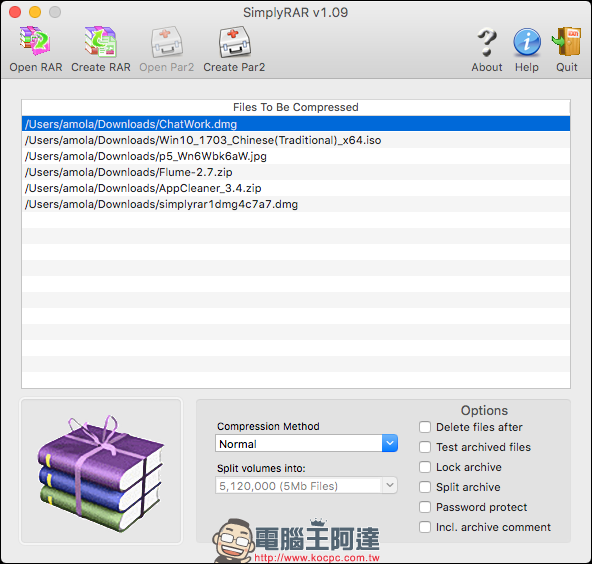Tick the Test archived files checkbox
Viewport: 592px width, 564px height.
425,447
